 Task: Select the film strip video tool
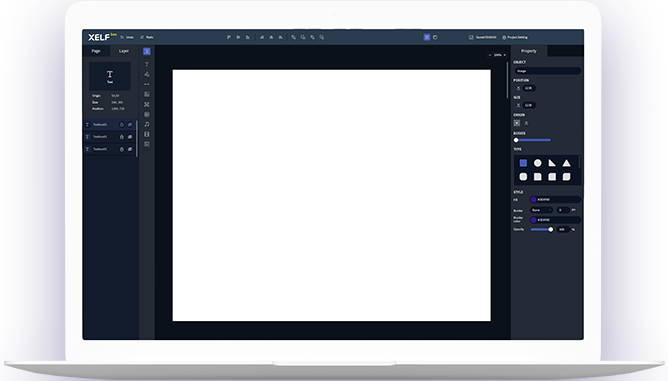tap(147, 134)
